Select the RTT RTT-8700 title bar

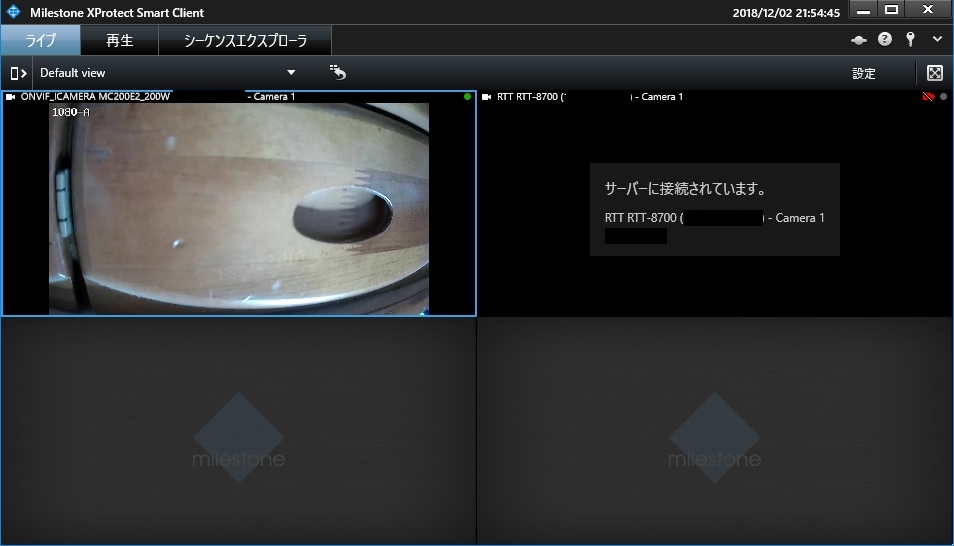click(x=715, y=96)
